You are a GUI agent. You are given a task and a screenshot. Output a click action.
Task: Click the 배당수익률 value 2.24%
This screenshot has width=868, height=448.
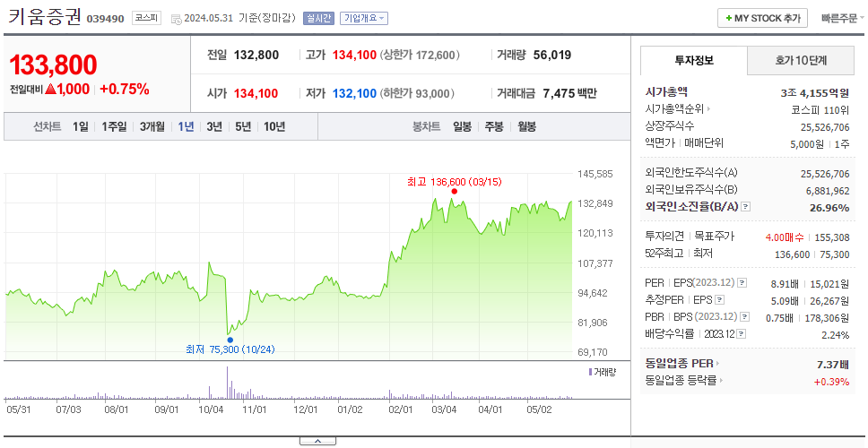pos(836,335)
